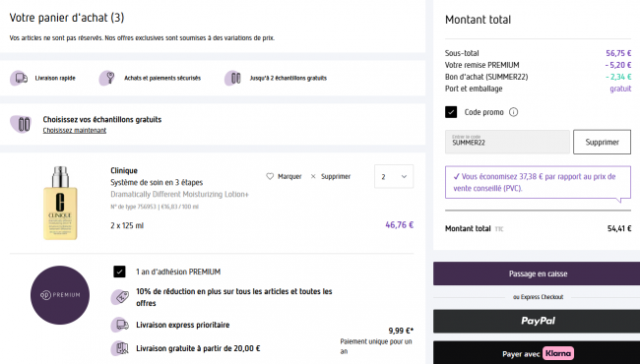Click the Bon d'achat (SUMMER22) label

486,77
